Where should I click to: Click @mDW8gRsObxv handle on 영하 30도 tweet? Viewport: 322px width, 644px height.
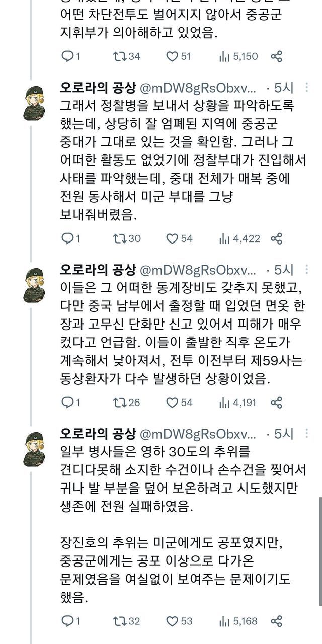click(198, 433)
